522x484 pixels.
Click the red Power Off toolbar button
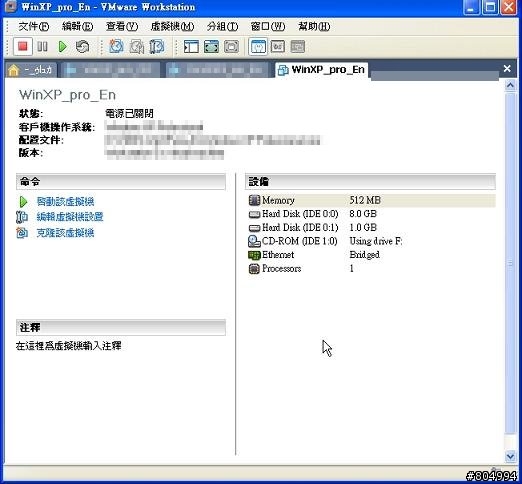point(23,46)
